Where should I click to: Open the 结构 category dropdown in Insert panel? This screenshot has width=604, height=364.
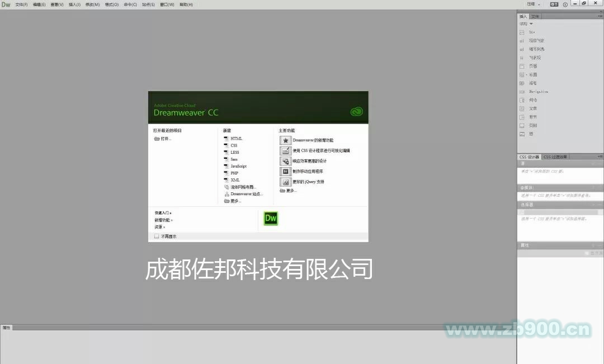click(x=526, y=24)
